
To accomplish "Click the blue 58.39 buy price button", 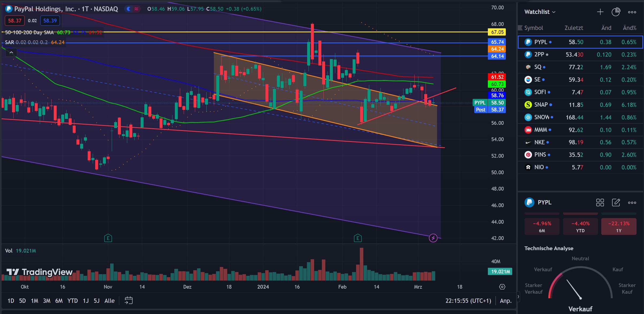I will pos(50,21).
